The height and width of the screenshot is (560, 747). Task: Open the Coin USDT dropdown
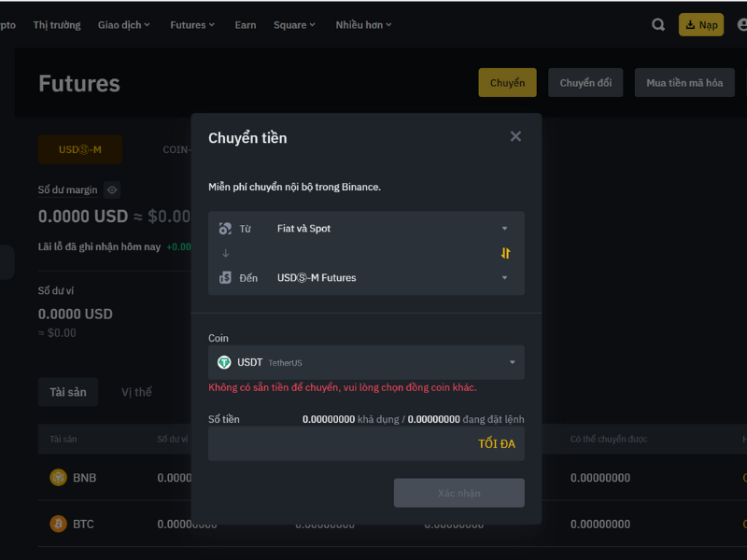pyautogui.click(x=366, y=362)
